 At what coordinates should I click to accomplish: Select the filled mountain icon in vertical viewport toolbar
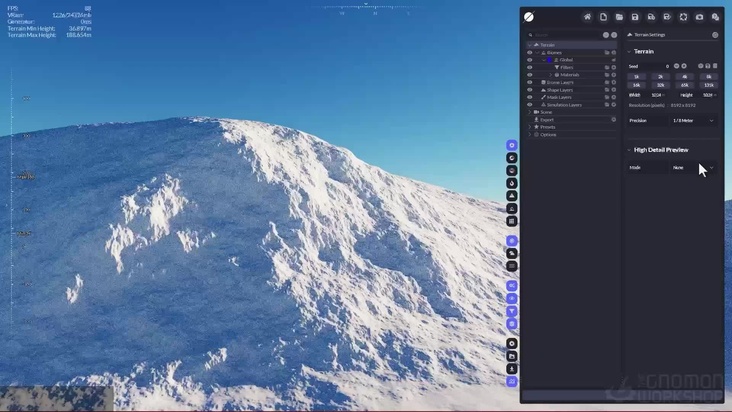coord(512,196)
